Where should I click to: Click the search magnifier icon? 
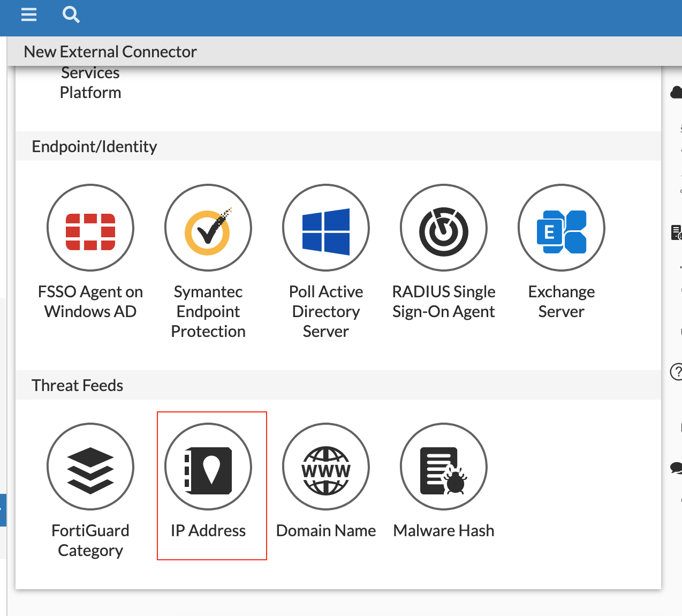[x=71, y=14]
